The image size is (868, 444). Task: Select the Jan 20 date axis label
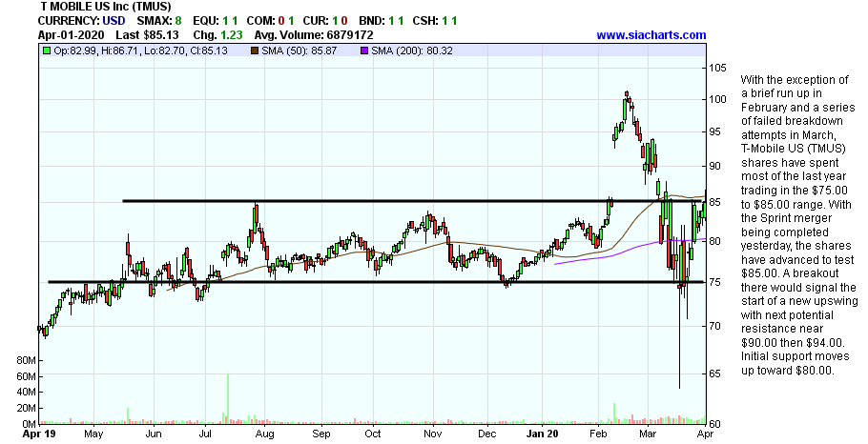pos(543,433)
